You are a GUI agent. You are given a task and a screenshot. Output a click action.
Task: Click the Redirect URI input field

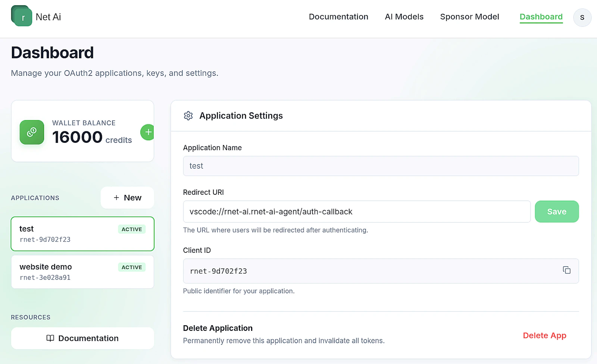(x=357, y=211)
